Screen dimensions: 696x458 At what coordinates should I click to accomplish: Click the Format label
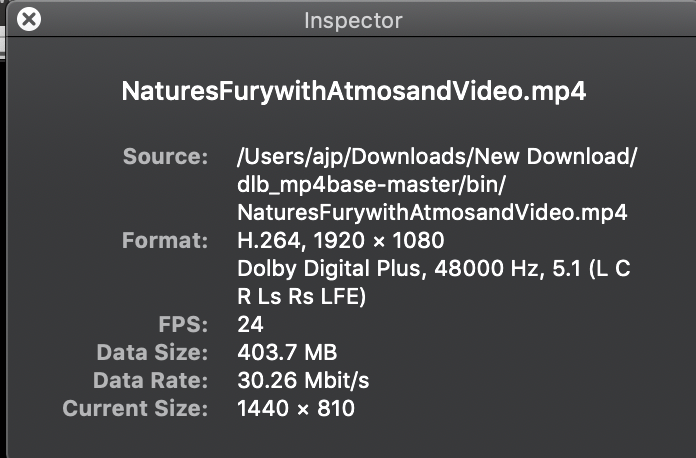[165, 241]
